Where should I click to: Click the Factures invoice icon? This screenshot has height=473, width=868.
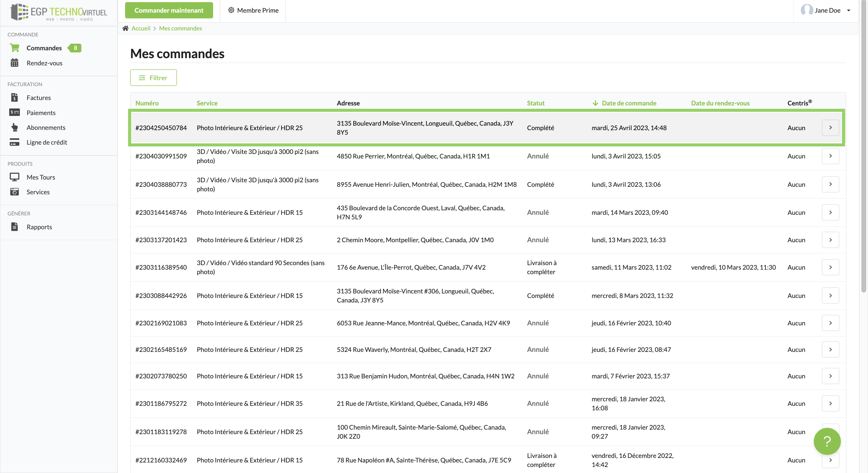[x=14, y=98]
